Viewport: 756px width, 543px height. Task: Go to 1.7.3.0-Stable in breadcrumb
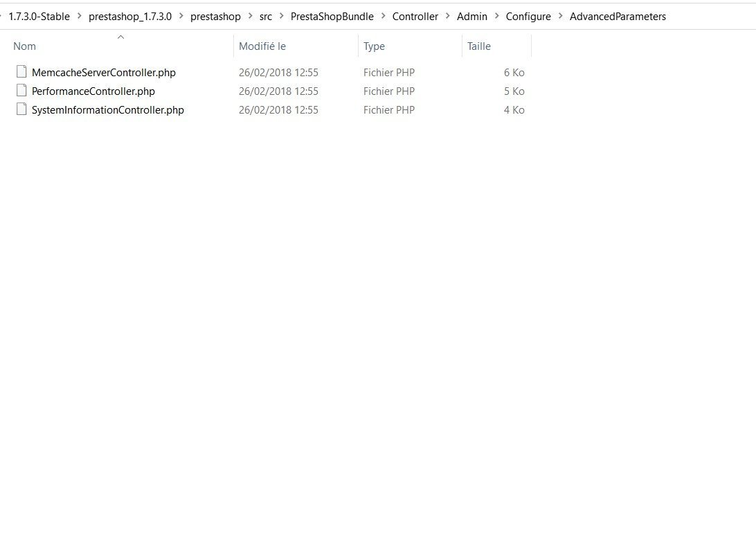(39, 17)
